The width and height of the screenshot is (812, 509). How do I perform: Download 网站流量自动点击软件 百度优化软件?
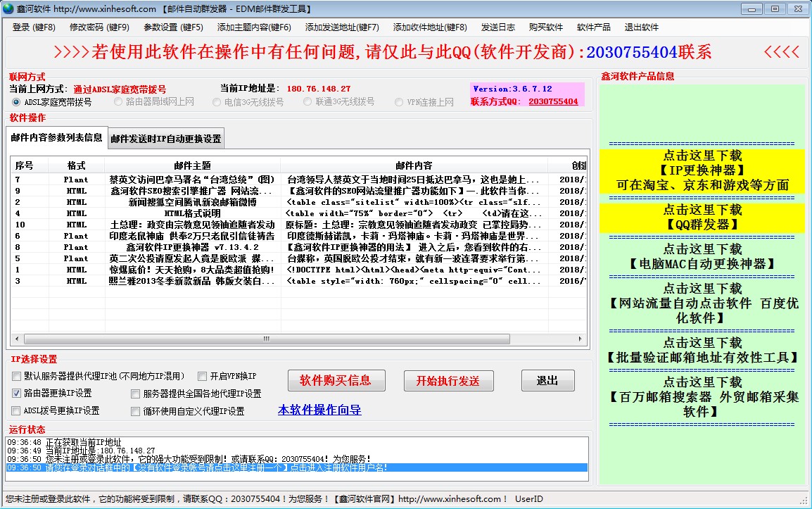702,303
